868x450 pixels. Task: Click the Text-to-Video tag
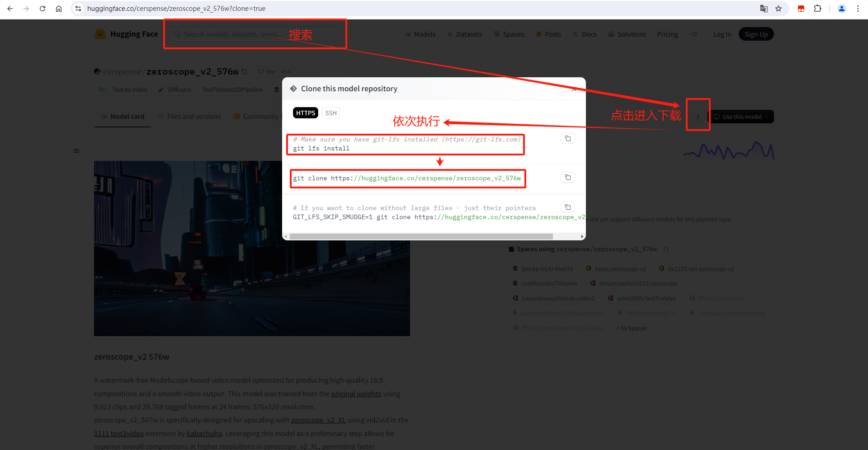[x=123, y=89]
